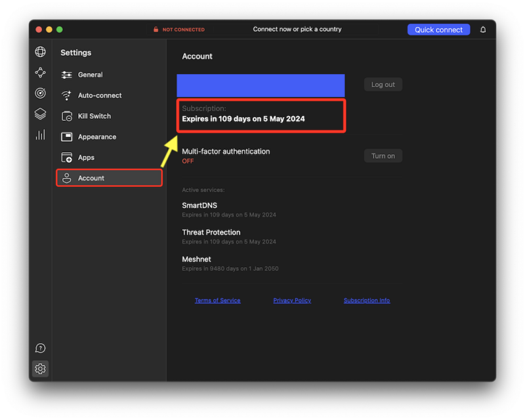Click 'Expires in 9480 days on 1 Jan 2050'
This screenshot has height=420, width=525.
(230, 268)
